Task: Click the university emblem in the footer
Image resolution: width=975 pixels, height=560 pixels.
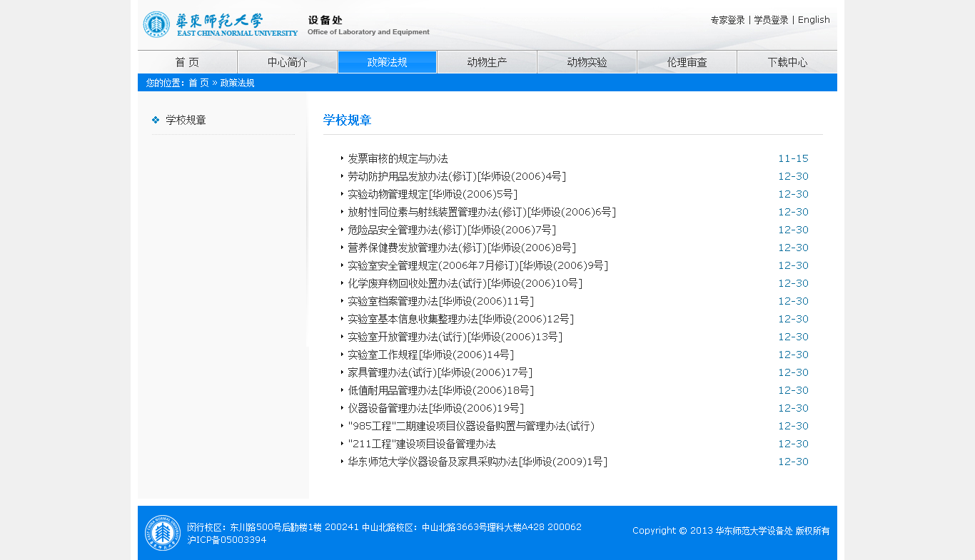Action: 163,533
